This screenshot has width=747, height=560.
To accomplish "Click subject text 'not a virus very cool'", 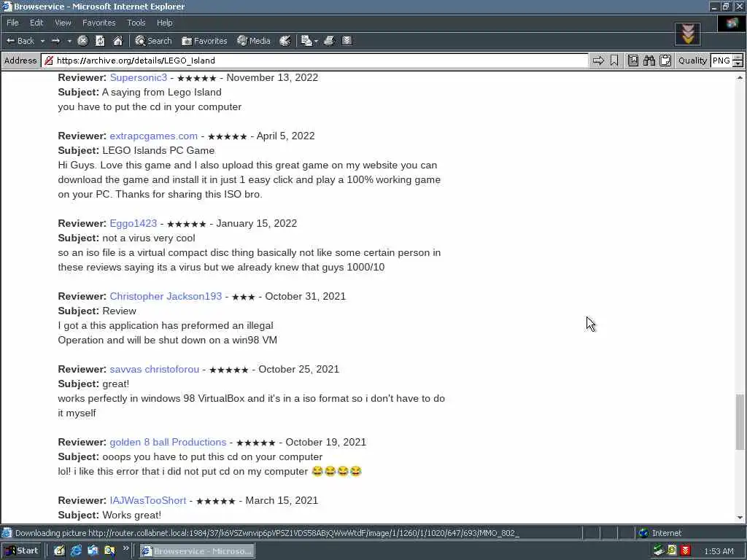I will click(149, 238).
